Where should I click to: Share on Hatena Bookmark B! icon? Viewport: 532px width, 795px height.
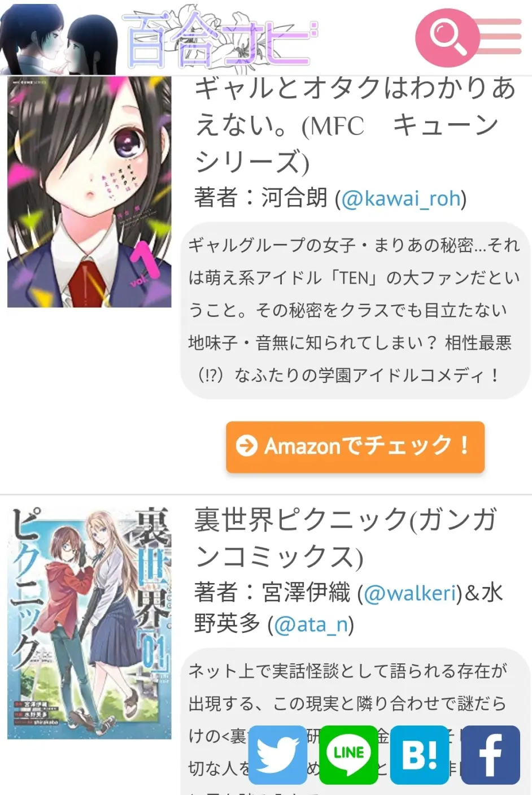420,755
